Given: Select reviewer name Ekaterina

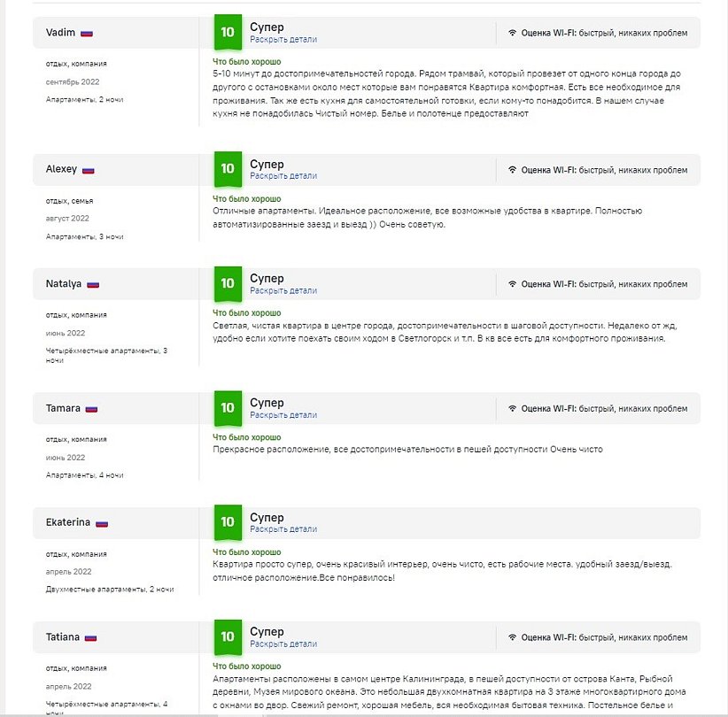Looking at the screenshot, I should click(x=68, y=522).
